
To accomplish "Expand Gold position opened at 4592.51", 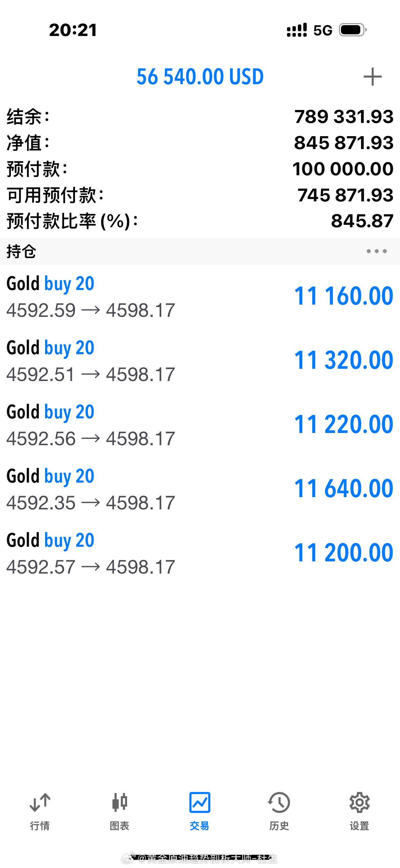I will point(200,361).
